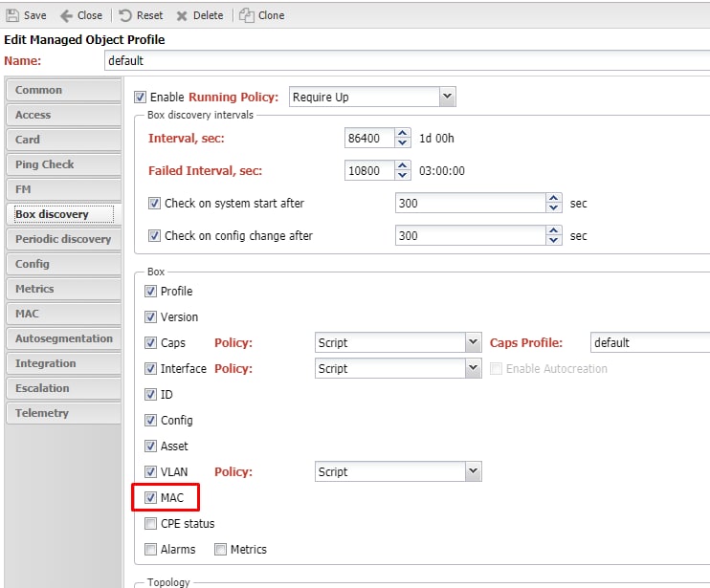Viewport: 710px width, 588px height.
Task: Toggle the Enable Running Policy checkbox
Action: [x=140, y=97]
